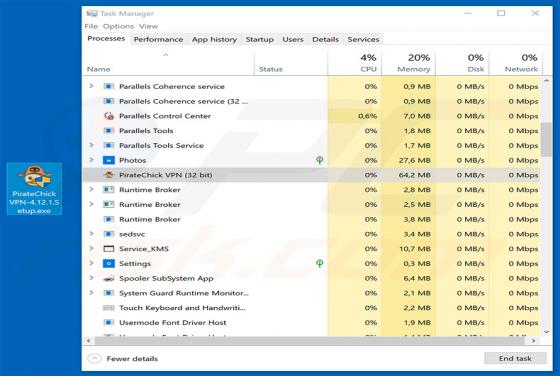Click the Service_KMS window icon

(109, 249)
